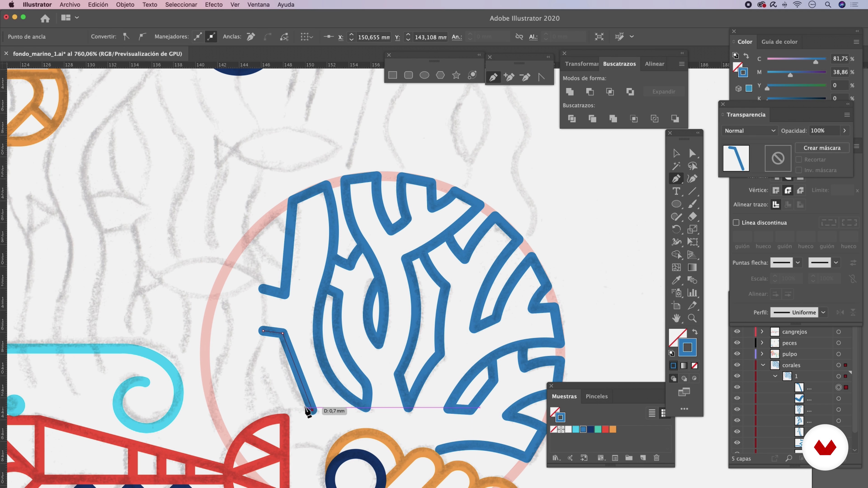The height and width of the screenshot is (488, 868).
Task: Hide the pulpo layer
Action: [737, 354]
